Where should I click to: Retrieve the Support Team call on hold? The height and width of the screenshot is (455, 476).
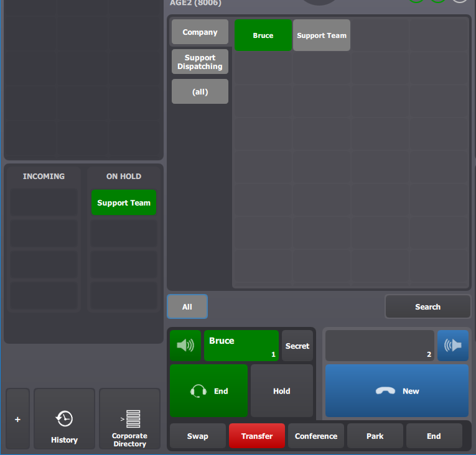tap(124, 203)
